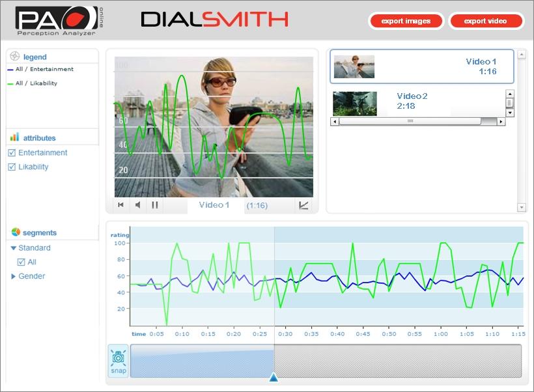Click the PA Perception Analyzer logo
The height and width of the screenshot is (392, 534).
[x=60, y=21]
